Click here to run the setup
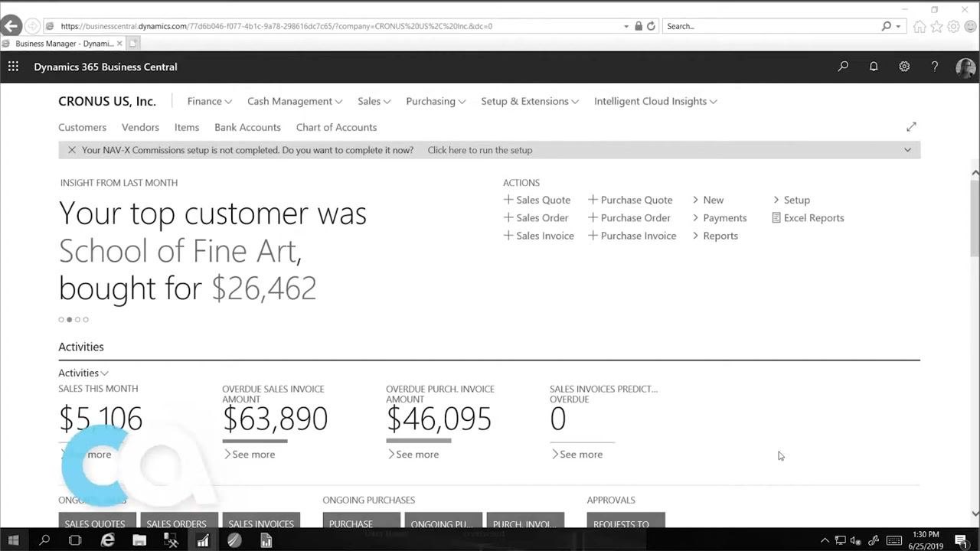The width and height of the screenshot is (980, 551). pyautogui.click(x=480, y=150)
